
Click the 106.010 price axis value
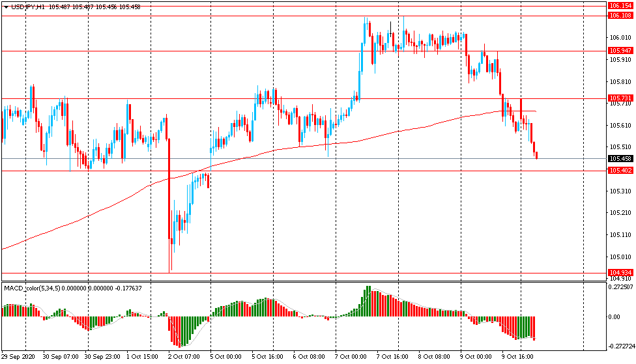pos(620,38)
